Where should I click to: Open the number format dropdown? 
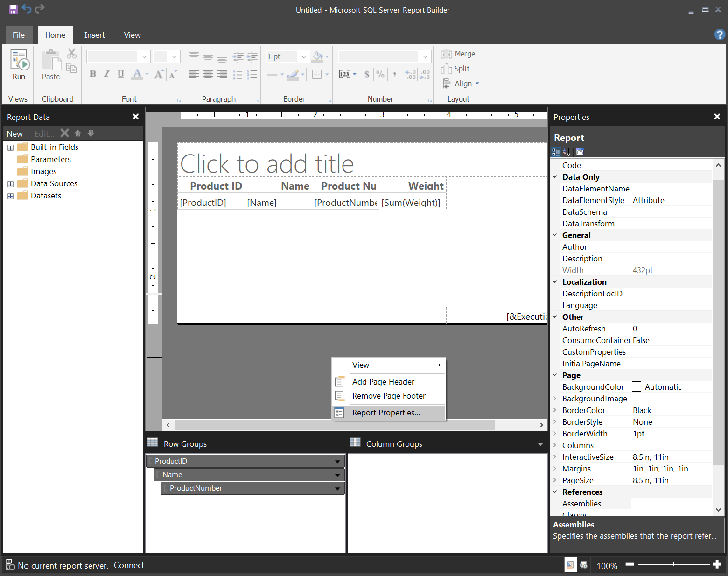pyautogui.click(x=425, y=56)
